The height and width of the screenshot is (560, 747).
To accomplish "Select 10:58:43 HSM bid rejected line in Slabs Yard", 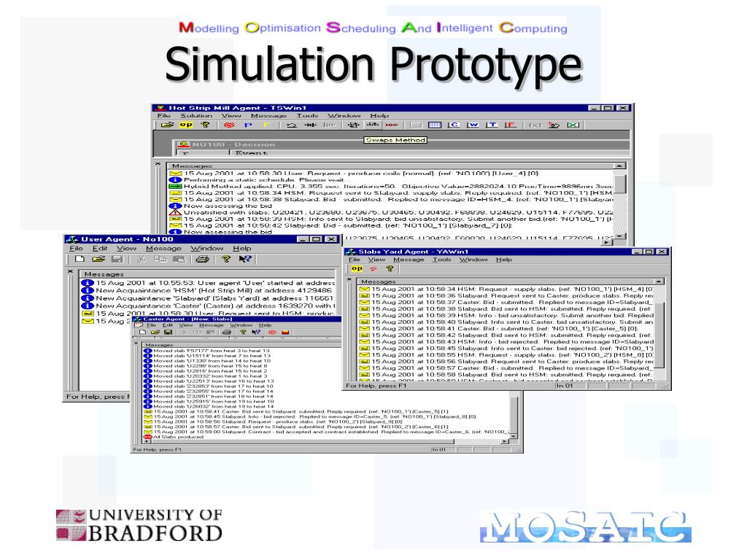I will pos(506,341).
